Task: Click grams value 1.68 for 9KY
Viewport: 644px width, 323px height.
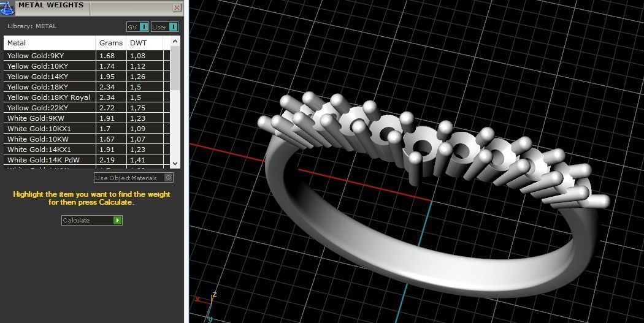Action: click(x=107, y=56)
